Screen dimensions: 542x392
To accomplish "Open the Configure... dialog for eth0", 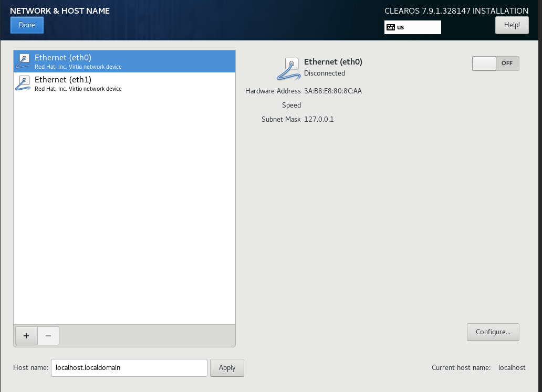I will tap(493, 332).
